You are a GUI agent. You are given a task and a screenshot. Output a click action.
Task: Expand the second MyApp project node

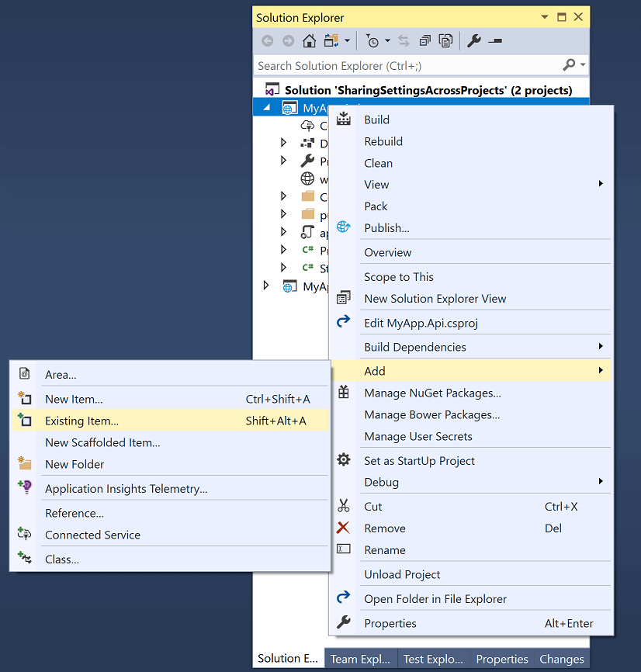coord(266,286)
